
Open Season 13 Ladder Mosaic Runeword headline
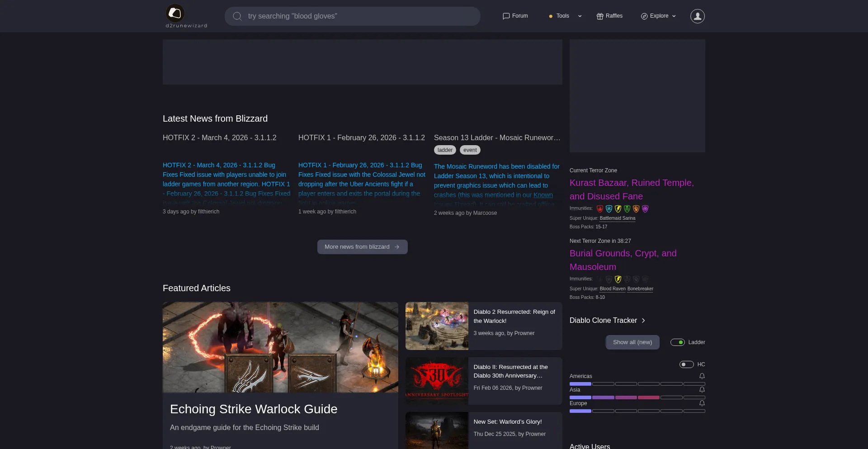click(x=497, y=137)
